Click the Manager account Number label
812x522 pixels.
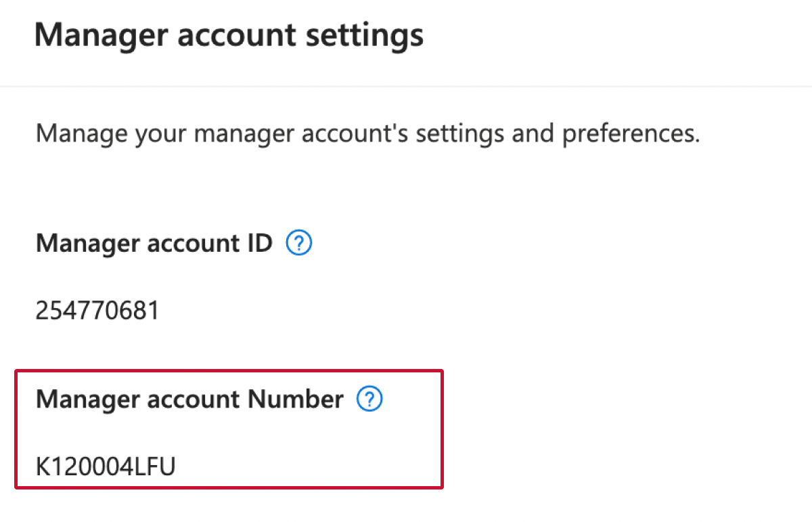click(x=188, y=399)
